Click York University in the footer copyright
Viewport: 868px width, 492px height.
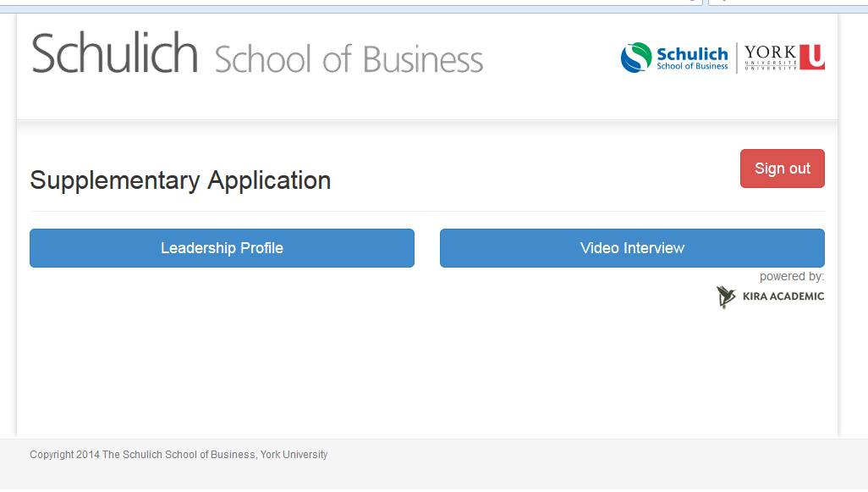pyautogui.click(x=294, y=455)
